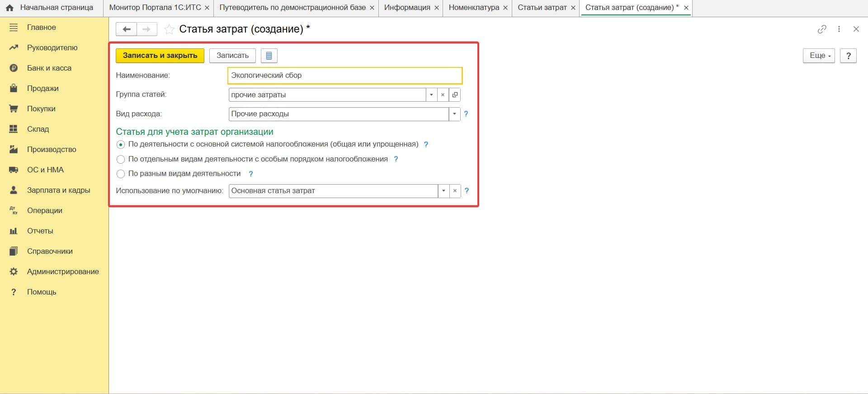Open the Еще menu button
The width and height of the screenshot is (868, 394).
[x=819, y=56]
